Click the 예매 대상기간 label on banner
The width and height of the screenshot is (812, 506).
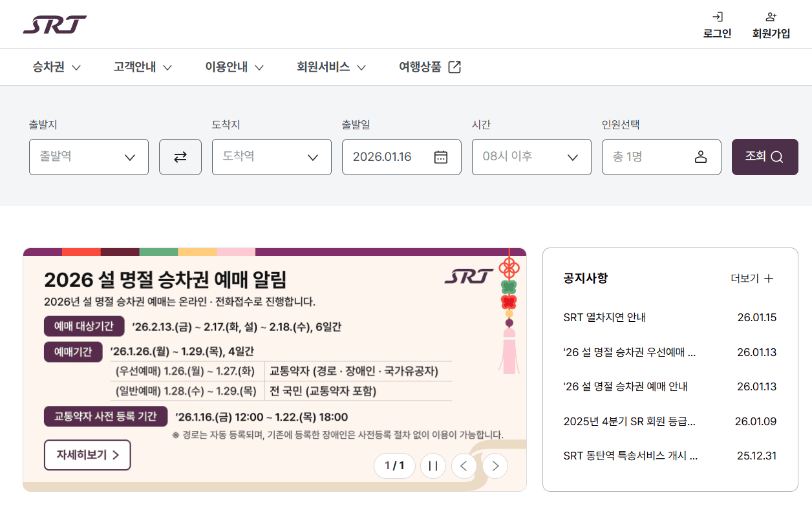click(x=84, y=326)
